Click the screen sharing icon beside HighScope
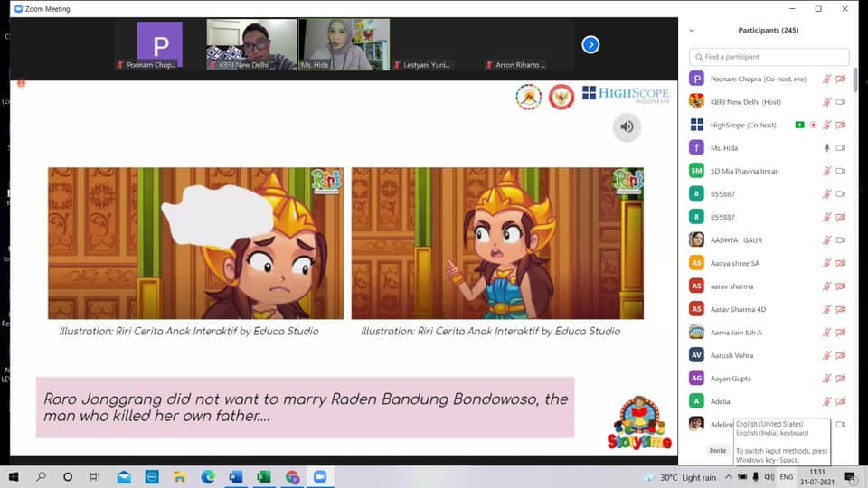 [799, 125]
